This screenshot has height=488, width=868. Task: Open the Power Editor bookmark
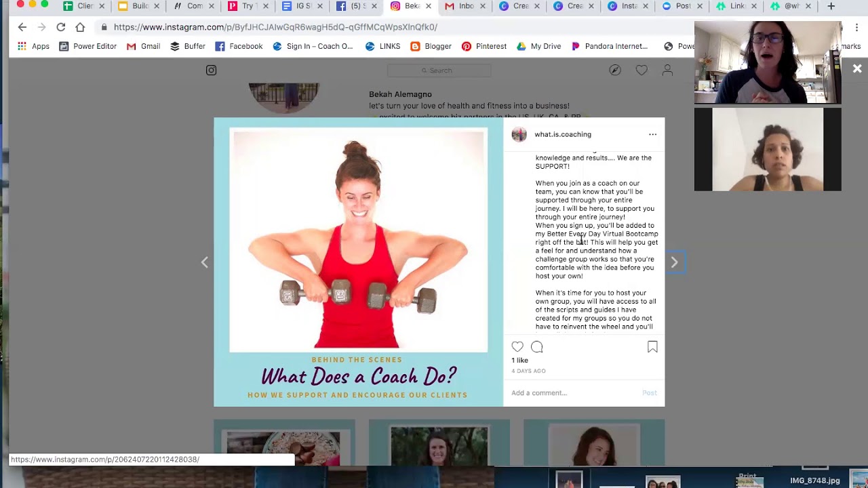click(87, 46)
